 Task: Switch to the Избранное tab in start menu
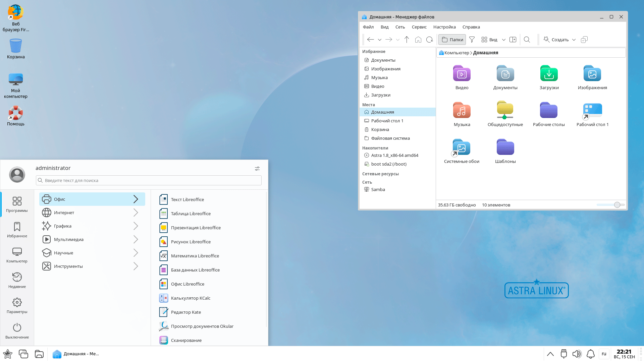pos(17,230)
